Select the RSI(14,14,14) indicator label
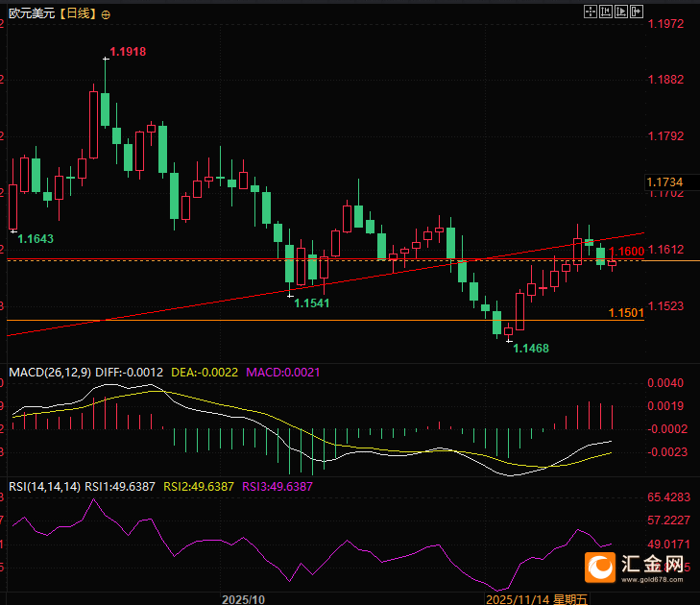This screenshot has width=700, height=605. pyautogui.click(x=44, y=487)
